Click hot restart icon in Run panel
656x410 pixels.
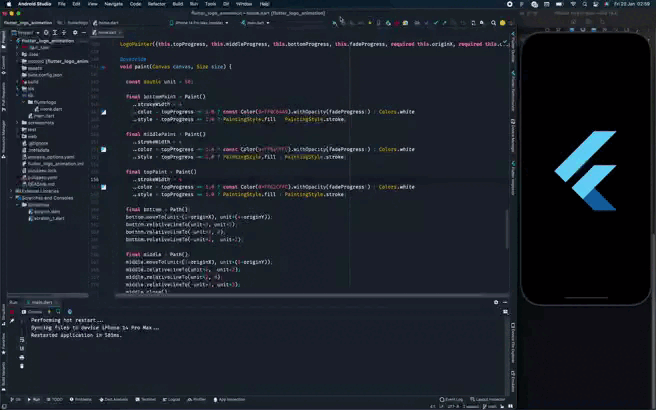click(59, 312)
